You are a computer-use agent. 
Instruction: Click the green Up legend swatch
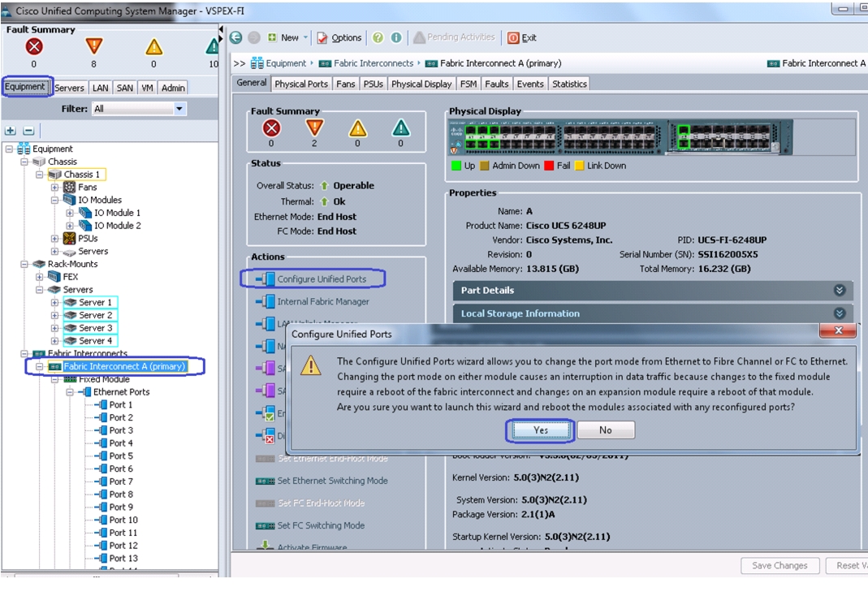point(456,166)
